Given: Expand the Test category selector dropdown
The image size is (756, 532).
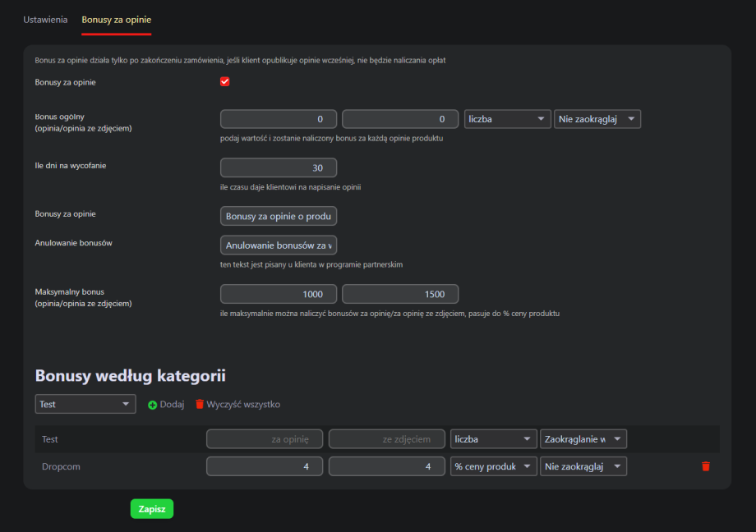Looking at the screenshot, I should tap(85, 404).
